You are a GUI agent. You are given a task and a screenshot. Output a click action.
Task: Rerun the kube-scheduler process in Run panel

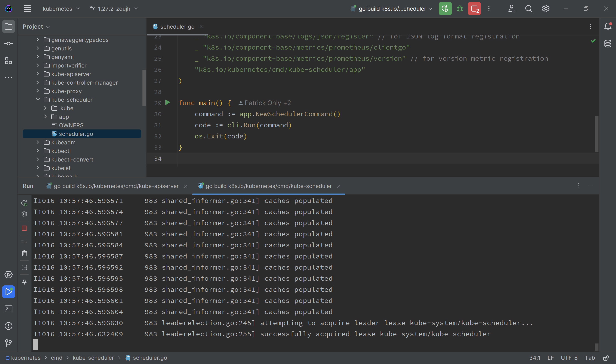pyautogui.click(x=24, y=203)
